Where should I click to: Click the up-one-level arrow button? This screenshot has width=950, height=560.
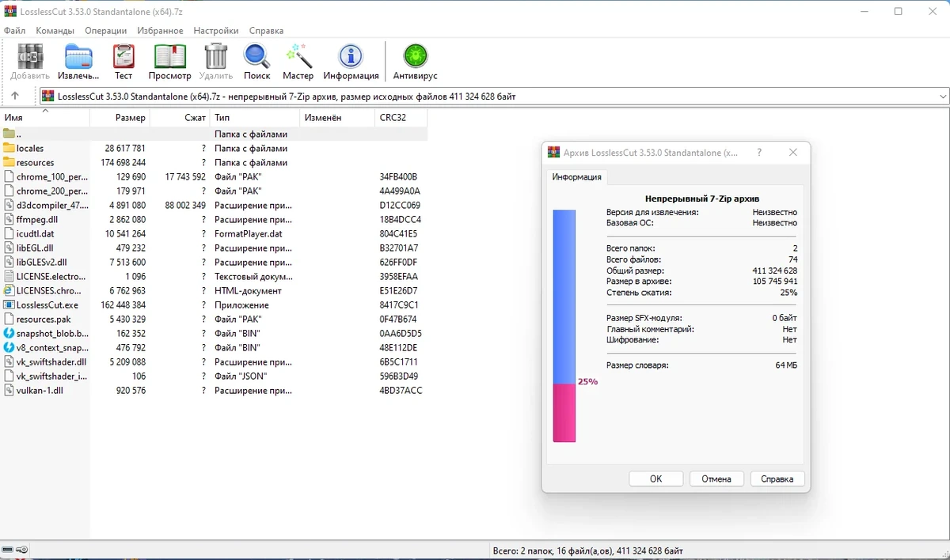coord(14,96)
